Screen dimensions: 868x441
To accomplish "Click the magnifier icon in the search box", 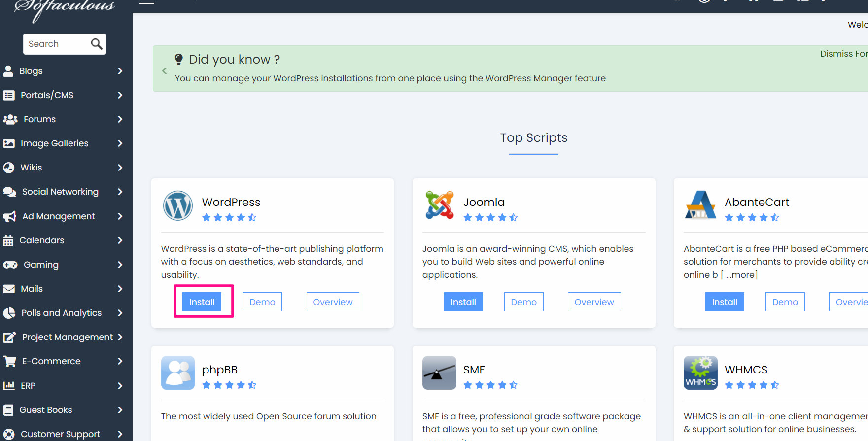I will click(x=97, y=44).
